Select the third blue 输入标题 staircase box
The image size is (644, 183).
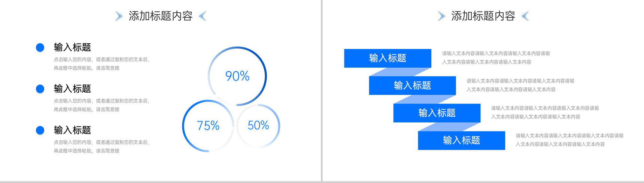437,113
